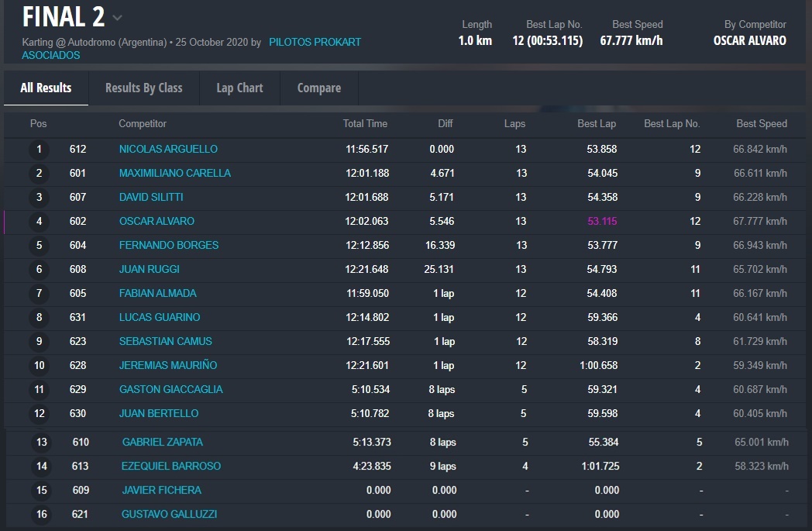Select the Compare tab
The width and height of the screenshot is (812, 531).
pyautogui.click(x=318, y=88)
